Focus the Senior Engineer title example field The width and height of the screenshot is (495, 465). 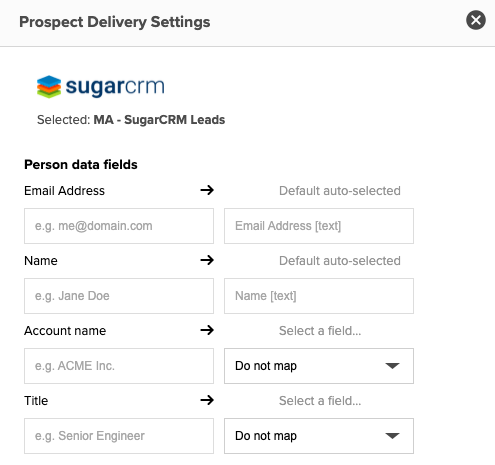coord(119,436)
